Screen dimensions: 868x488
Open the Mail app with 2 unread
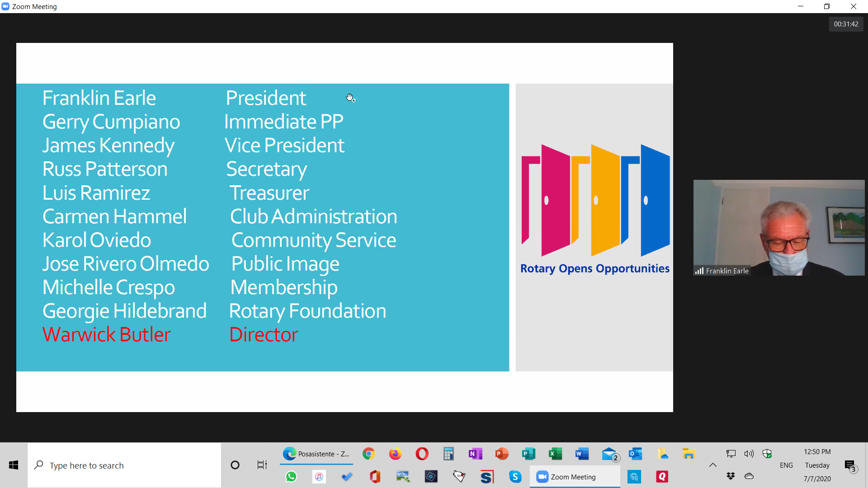click(x=609, y=454)
